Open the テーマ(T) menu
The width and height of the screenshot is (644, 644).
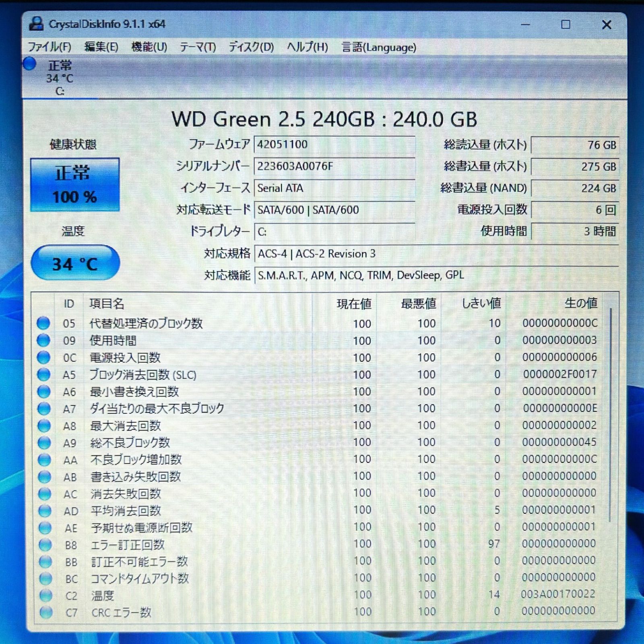(x=198, y=47)
